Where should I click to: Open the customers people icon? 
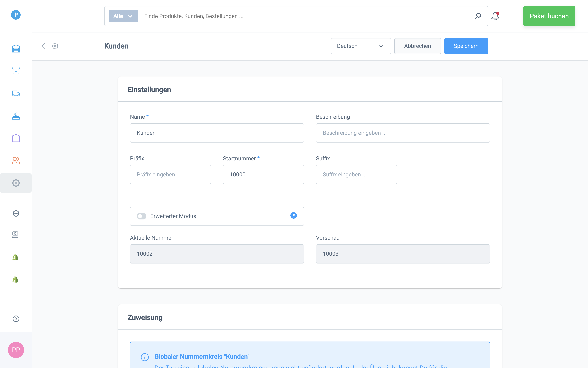click(16, 161)
